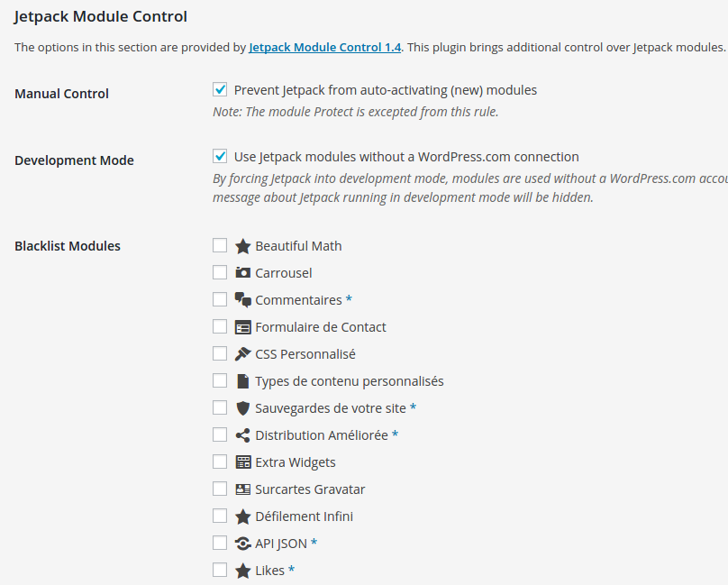Click the form icon for Formulaire de Contact

click(242, 327)
